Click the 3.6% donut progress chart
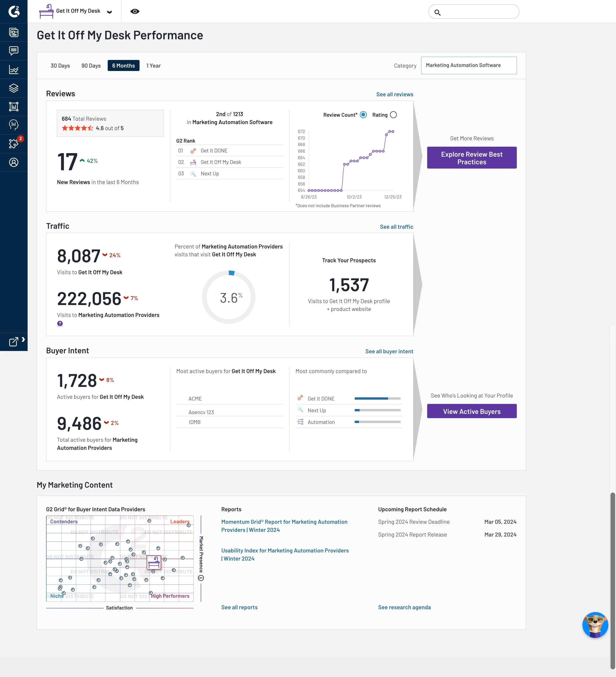The height and width of the screenshot is (677, 616). (229, 297)
